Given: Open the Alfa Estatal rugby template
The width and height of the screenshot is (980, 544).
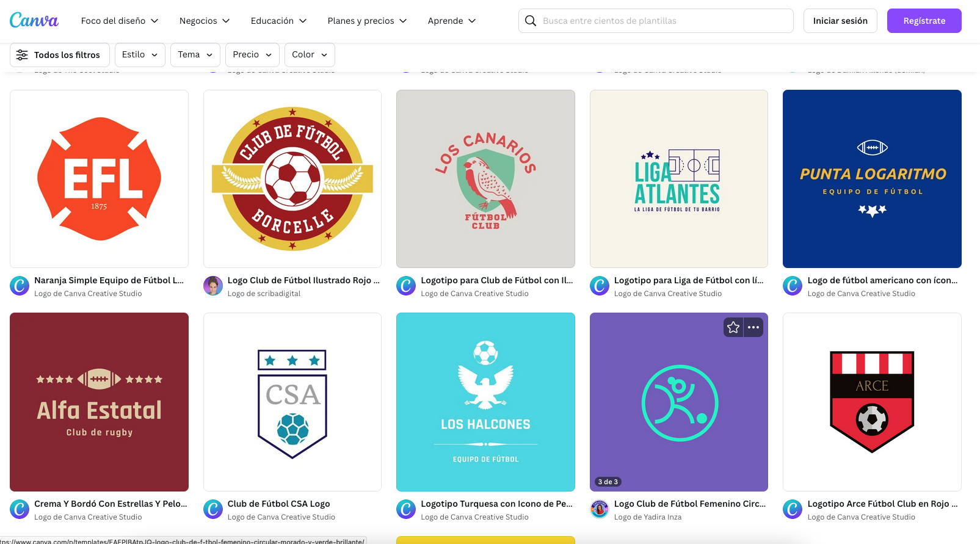Looking at the screenshot, I should [x=99, y=402].
